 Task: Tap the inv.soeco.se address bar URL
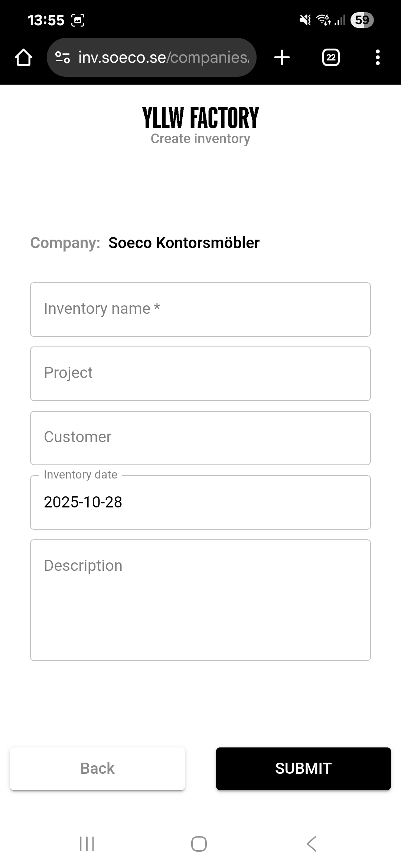tap(163, 57)
